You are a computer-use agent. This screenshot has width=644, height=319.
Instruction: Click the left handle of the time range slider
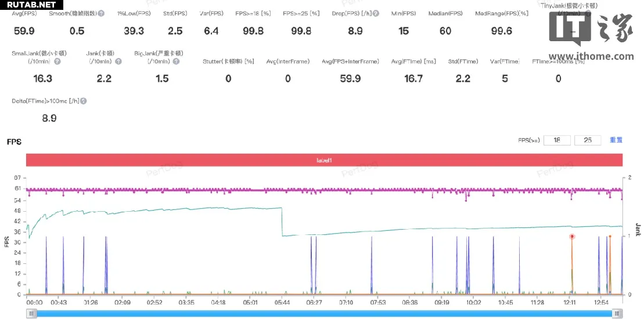click(33, 313)
